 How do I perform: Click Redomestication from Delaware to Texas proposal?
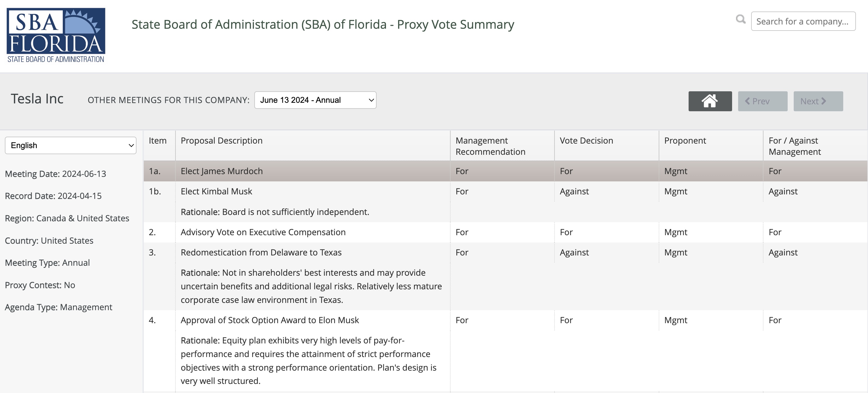261,252
